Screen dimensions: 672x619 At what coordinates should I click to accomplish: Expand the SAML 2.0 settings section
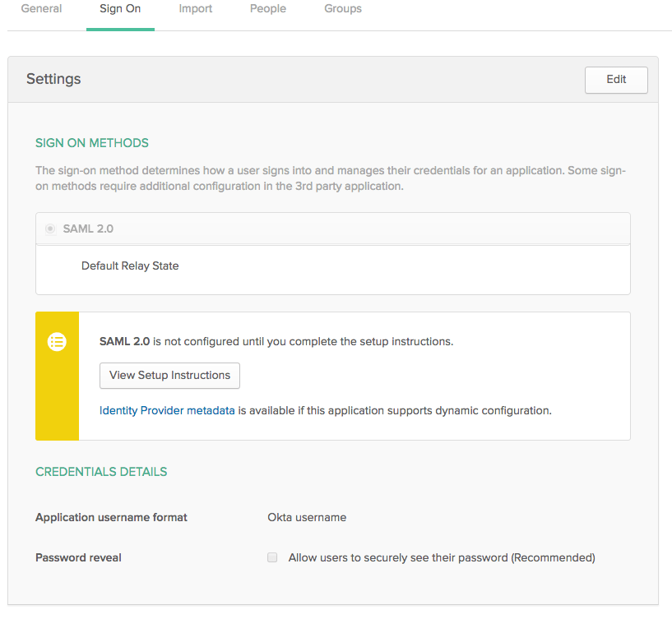coord(88,229)
